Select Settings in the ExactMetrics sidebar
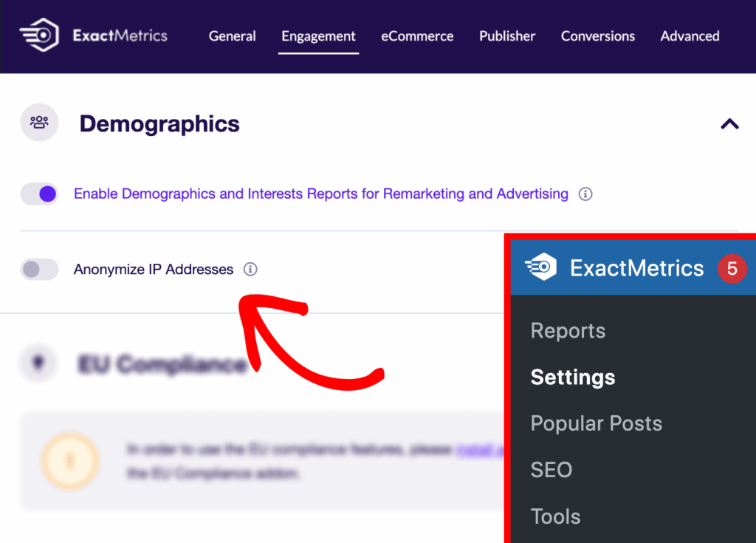This screenshot has height=543, width=756. click(573, 377)
